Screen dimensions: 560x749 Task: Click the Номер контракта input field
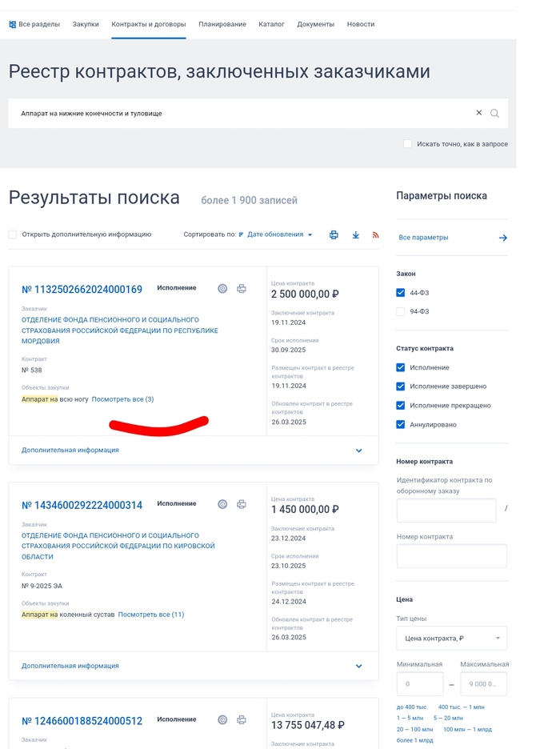pyautogui.click(x=451, y=556)
